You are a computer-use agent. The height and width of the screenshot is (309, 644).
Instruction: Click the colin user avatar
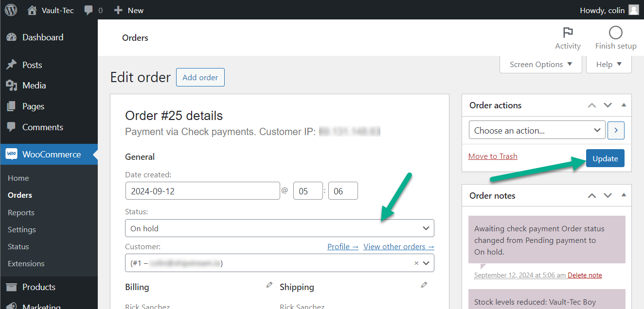point(633,10)
